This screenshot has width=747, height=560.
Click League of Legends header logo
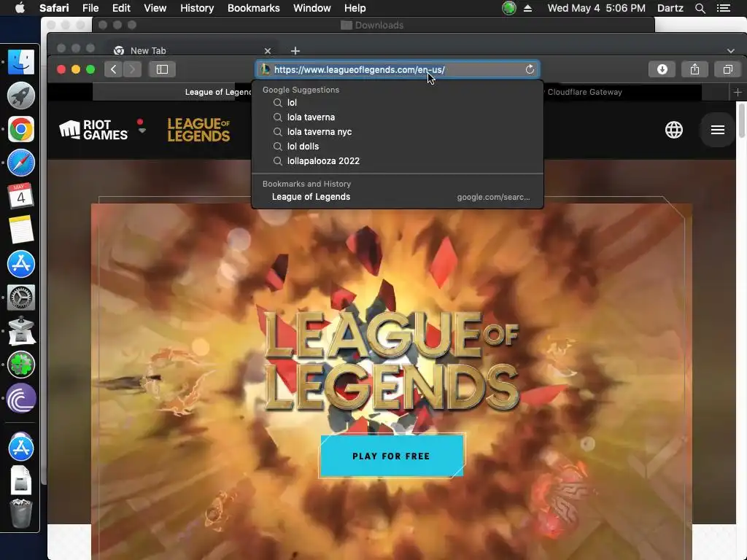tap(198, 130)
